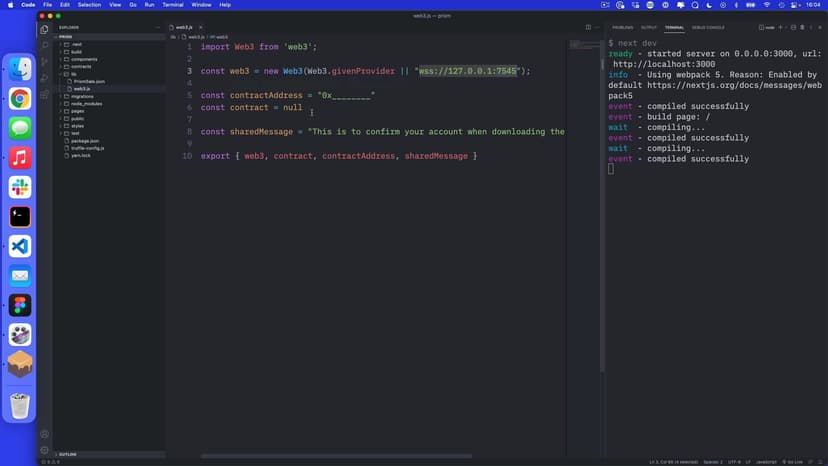
Task: Expand the components folder
Action: [83, 59]
